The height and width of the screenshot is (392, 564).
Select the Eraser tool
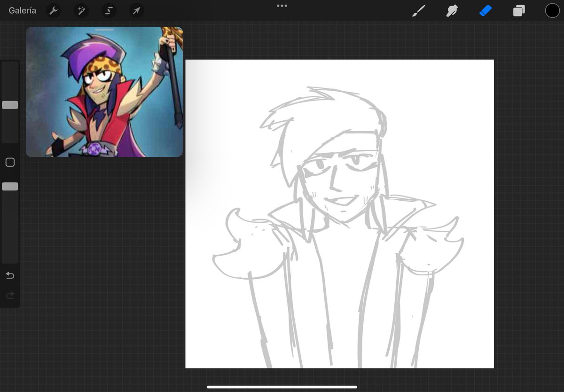[x=485, y=10]
